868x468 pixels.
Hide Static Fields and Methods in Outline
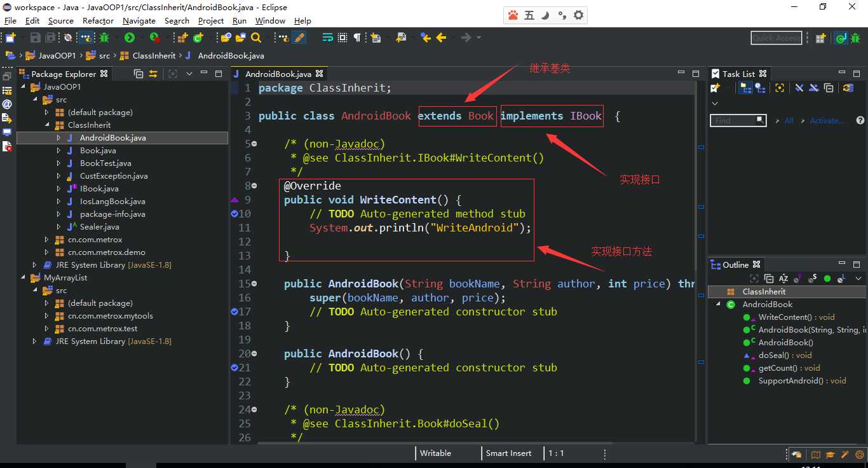(813, 279)
